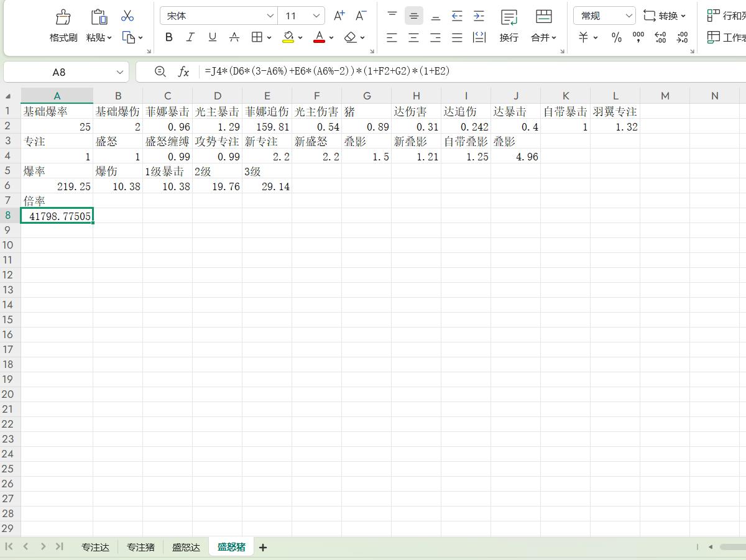The width and height of the screenshot is (746, 560).
Task: Click the 转换 convert button
Action: click(664, 16)
